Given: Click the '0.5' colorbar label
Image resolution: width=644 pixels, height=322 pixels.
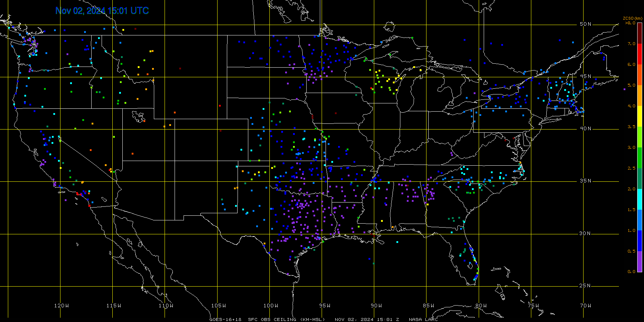Looking at the screenshot, I should (x=631, y=251).
